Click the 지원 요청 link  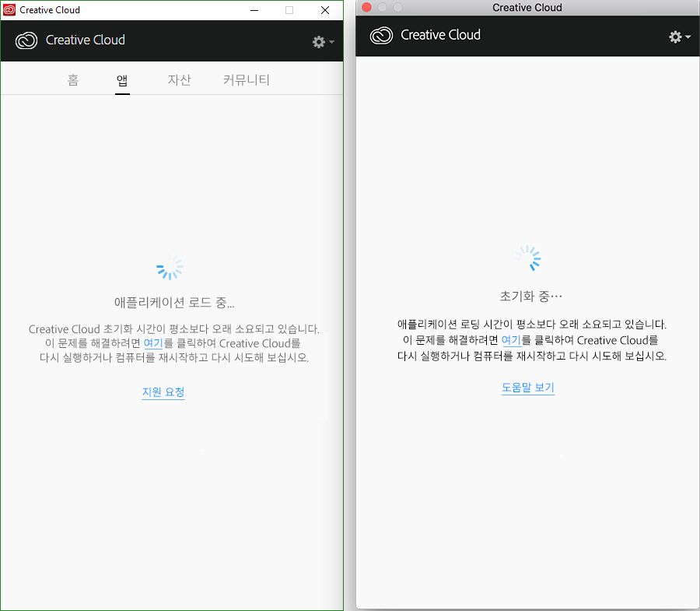(x=163, y=392)
